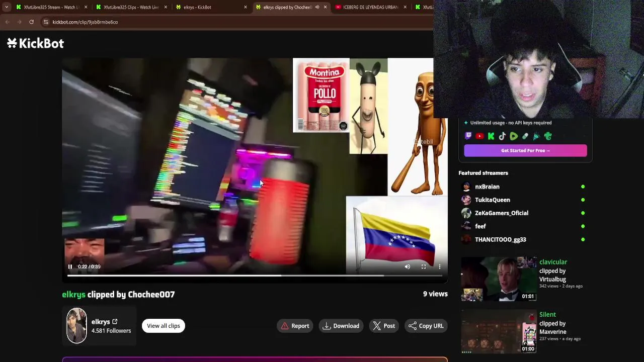This screenshot has width=644, height=362.
Task: Click the Twitch platform icon
Action: coord(468,136)
